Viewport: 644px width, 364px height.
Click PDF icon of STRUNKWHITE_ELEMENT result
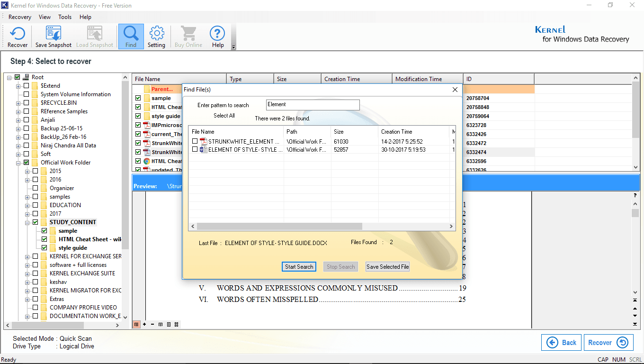204,141
